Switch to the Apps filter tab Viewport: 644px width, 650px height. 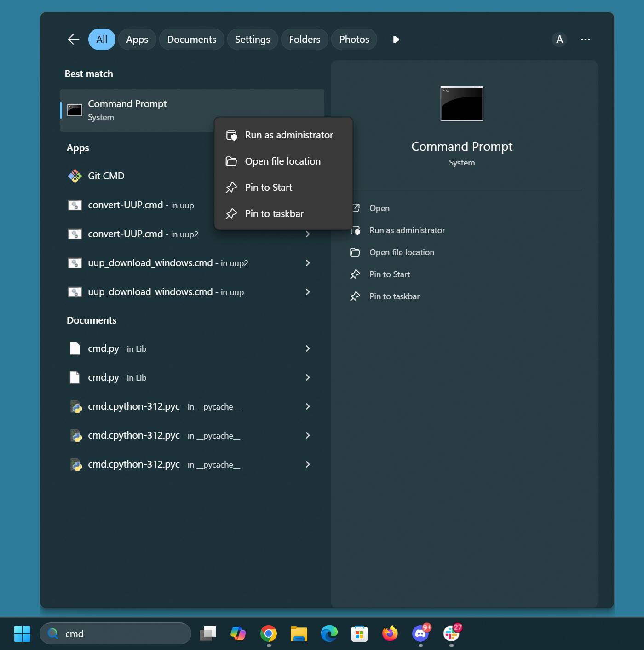(137, 40)
